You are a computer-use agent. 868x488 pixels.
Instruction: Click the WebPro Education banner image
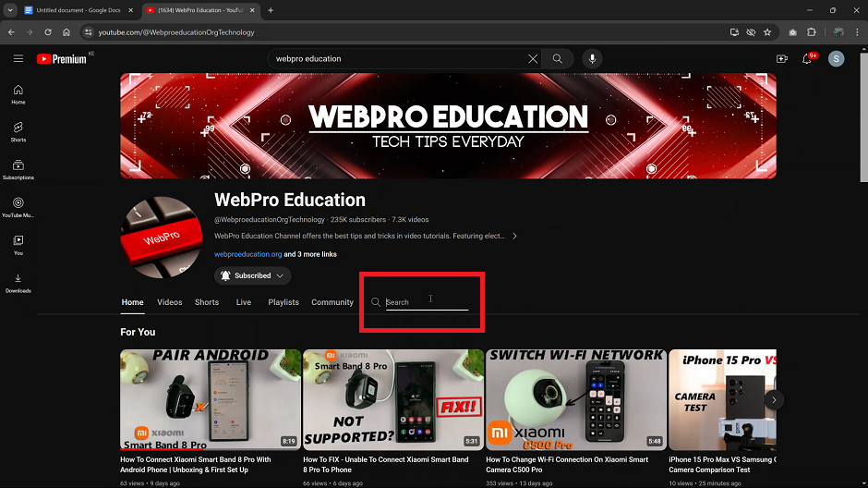(x=449, y=126)
